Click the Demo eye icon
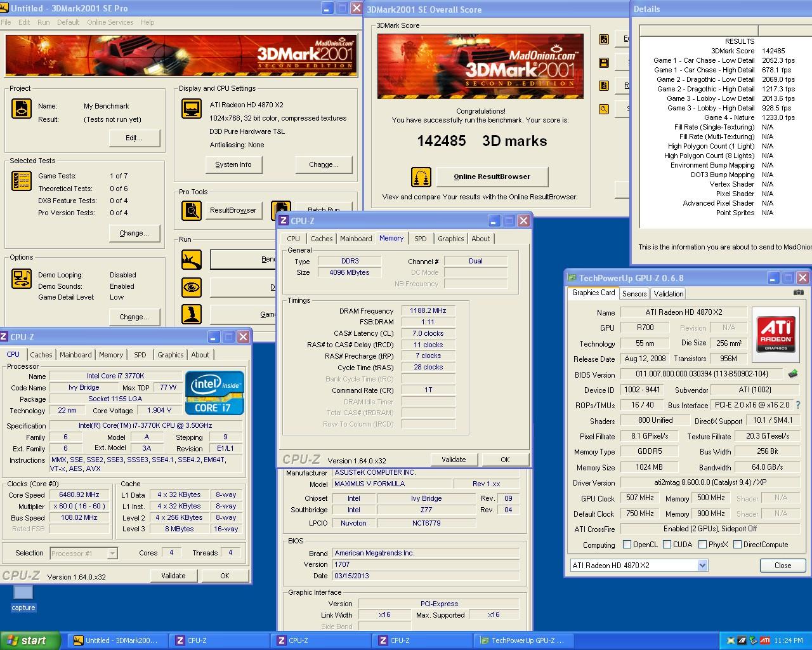812x650 pixels. coord(192,287)
